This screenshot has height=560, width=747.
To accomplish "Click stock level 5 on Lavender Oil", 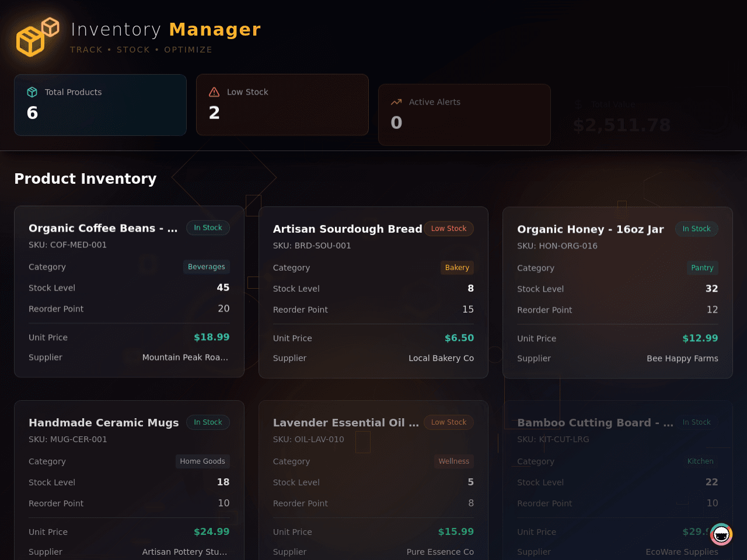I will pos(470,482).
